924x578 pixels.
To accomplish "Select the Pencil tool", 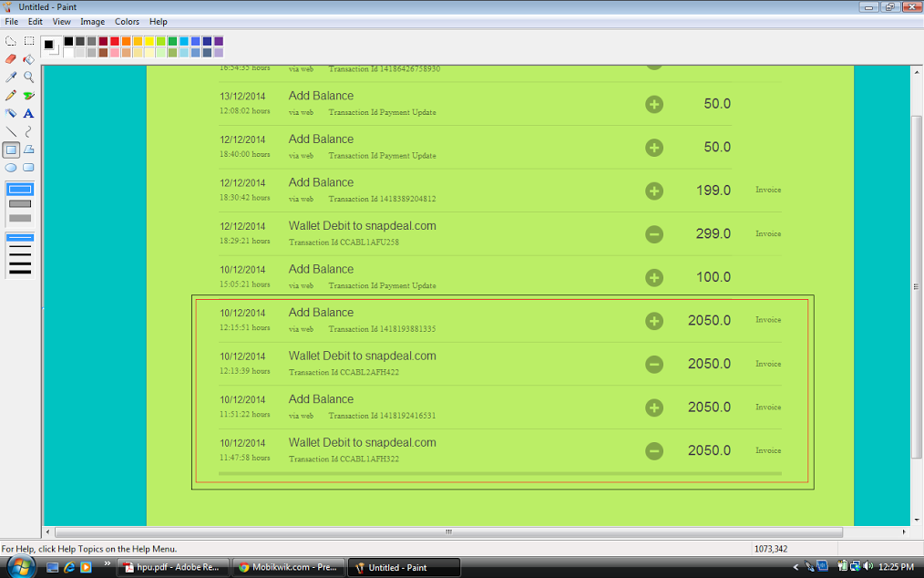I will 11,96.
